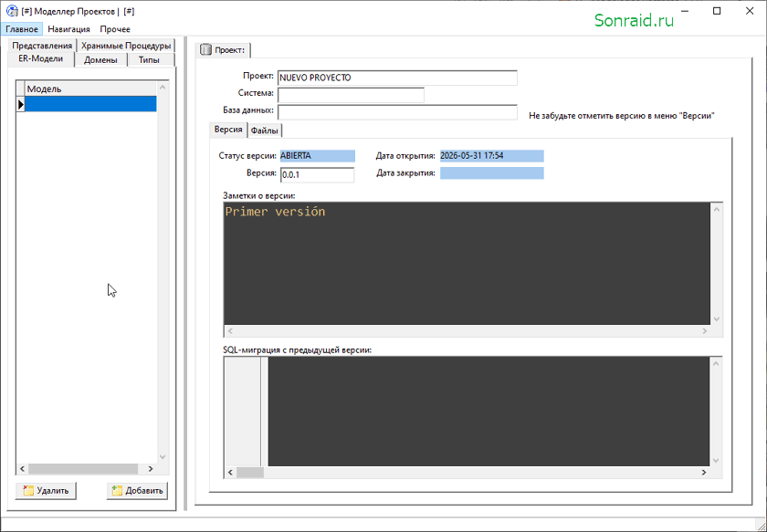Switch to the Хранимые Процедуры tab
The height and width of the screenshot is (532, 767).
coord(126,46)
